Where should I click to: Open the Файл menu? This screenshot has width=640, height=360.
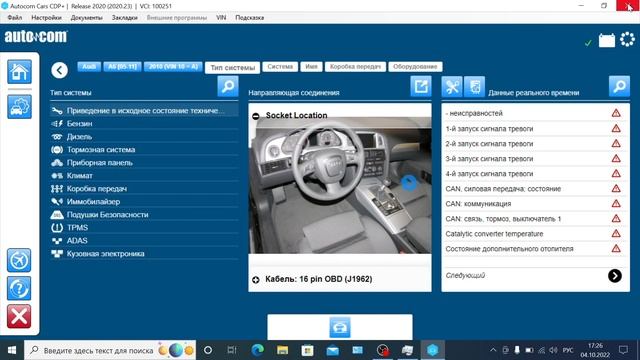(x=15, y=18)
